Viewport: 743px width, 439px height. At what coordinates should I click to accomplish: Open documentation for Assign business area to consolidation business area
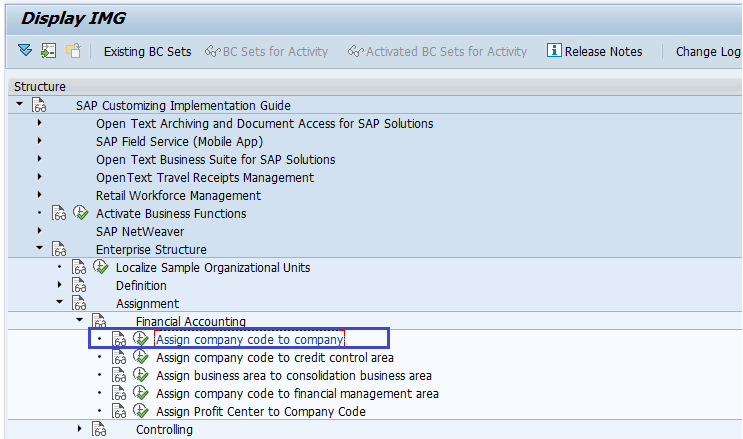(x=119, y=375)
